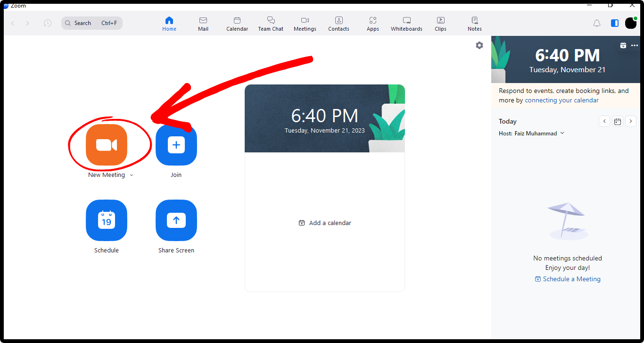The image size is (644, 343).
Task: Click the blue Join plus button
Action: coord(176,145)
